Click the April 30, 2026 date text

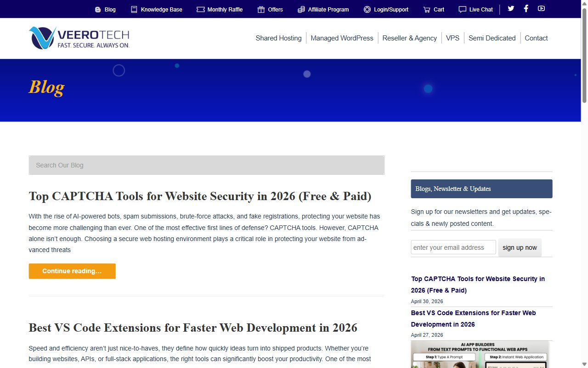click(427, 301)
